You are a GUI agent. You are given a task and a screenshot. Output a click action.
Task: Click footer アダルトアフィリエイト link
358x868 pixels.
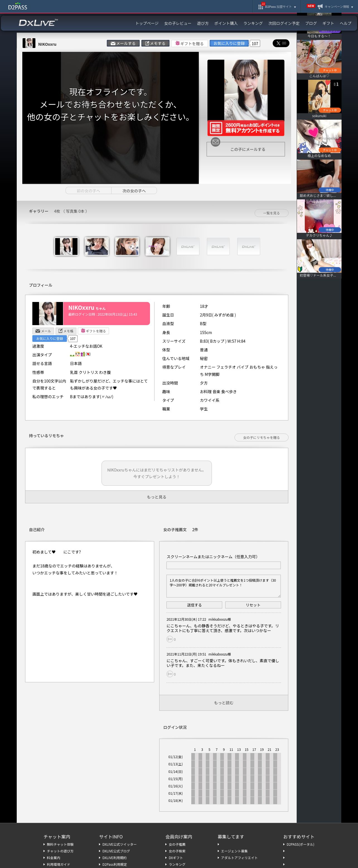pyautogui.click(x=239, y=858)
